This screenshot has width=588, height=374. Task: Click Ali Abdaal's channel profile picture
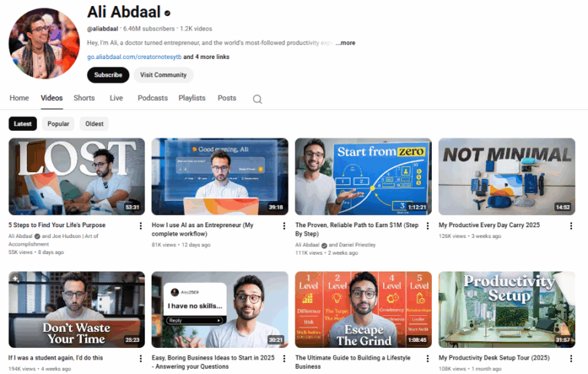44,44
